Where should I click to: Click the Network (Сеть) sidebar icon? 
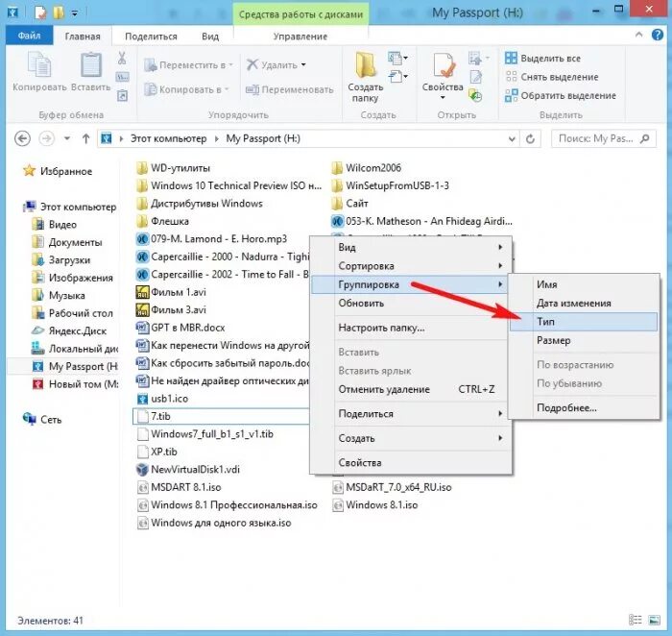(30, 419)
